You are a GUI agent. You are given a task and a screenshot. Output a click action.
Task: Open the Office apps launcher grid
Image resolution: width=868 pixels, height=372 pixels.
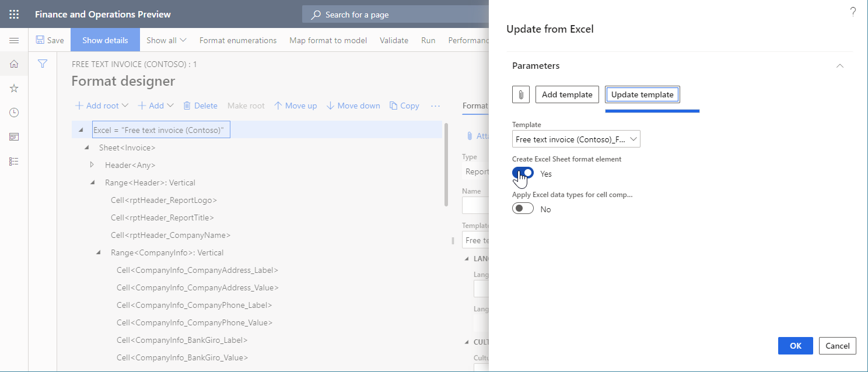tap(14, 13)
